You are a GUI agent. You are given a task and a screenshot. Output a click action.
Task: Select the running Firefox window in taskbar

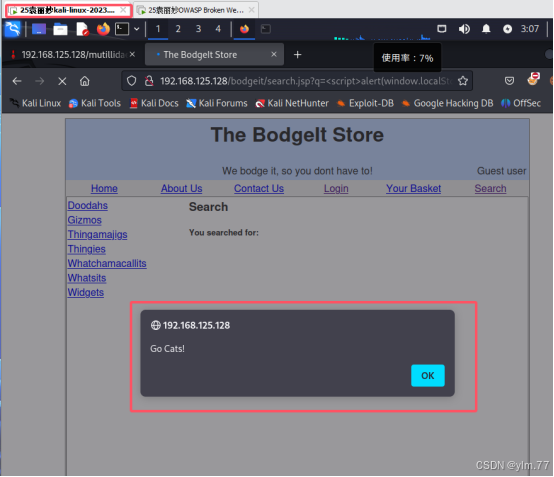click(x=244, y=29)
